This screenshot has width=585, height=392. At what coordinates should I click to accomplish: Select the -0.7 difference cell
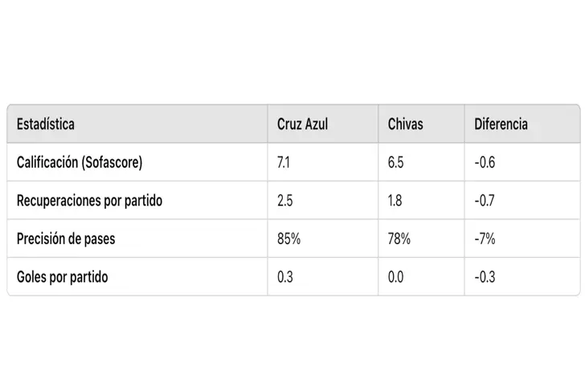[485, 201]
